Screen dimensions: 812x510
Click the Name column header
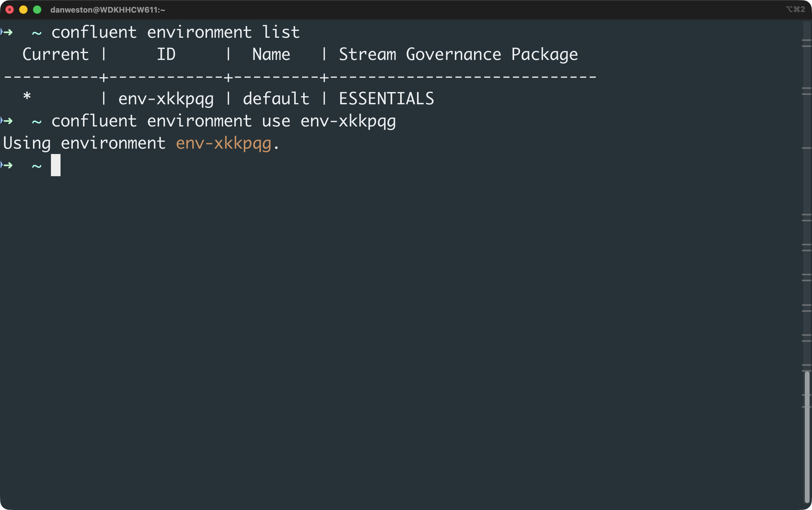271,54
